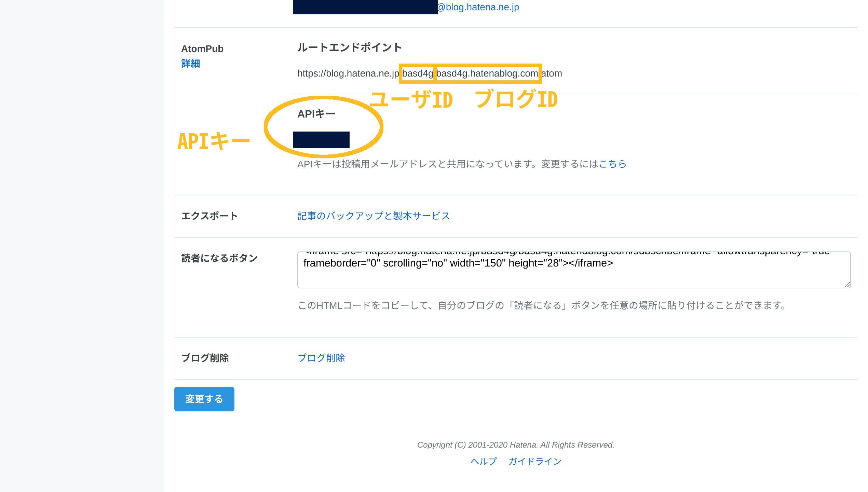
Task: Open 記事のバックアップと製本サービス link
Action: [374, 216]
